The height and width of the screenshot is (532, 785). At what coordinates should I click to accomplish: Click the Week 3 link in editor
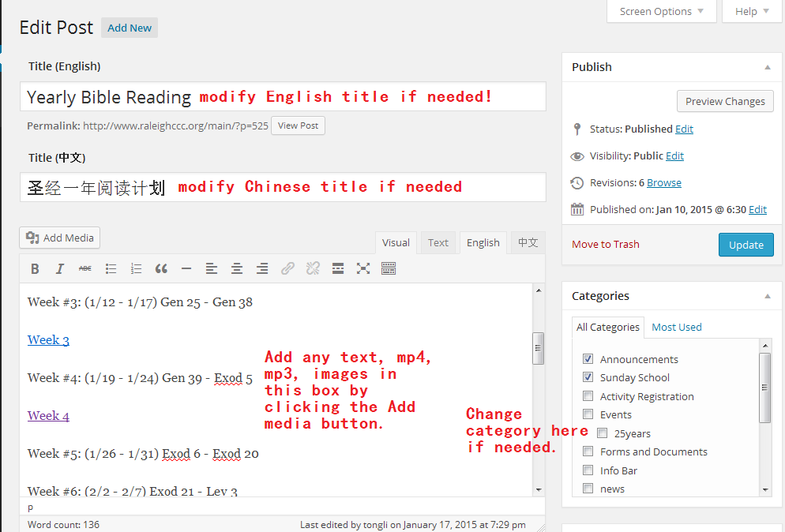pyautogui.click(x=48, y=340)
